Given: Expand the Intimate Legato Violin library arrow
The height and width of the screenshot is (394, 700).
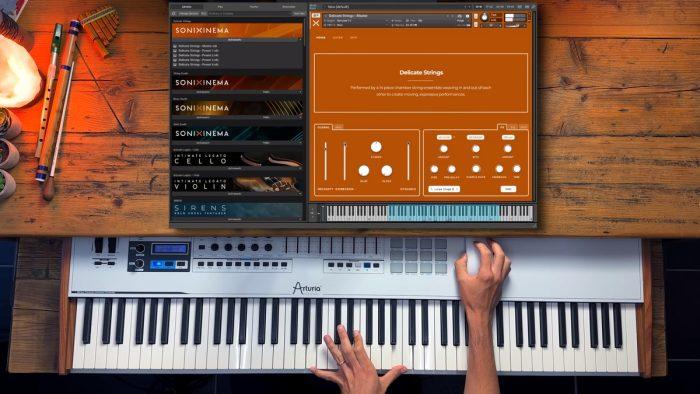Looking at the screenshot, I should coord(300,194).
